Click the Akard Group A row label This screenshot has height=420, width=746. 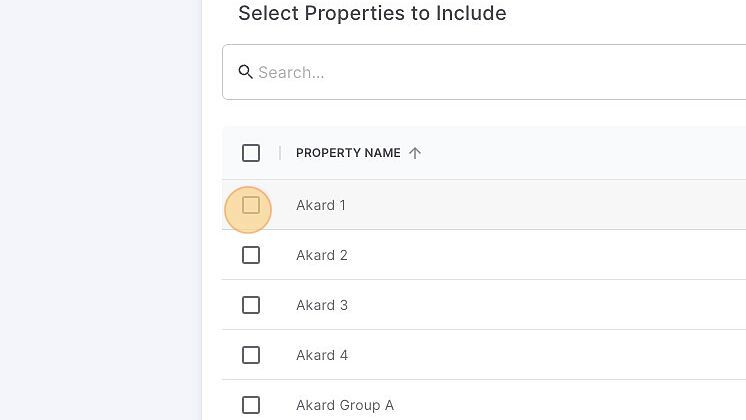click(x=345, y=405)
